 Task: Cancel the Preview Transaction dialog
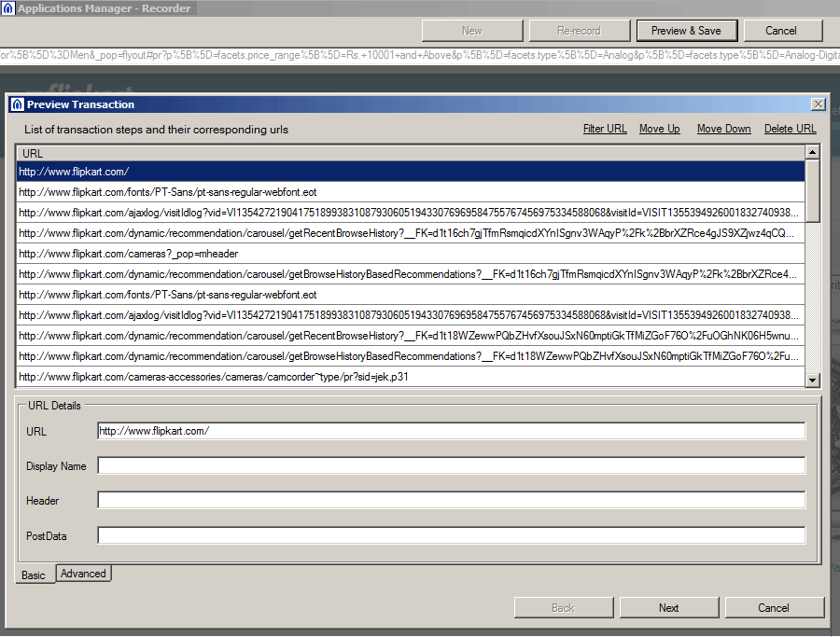[x=775, y=607]
